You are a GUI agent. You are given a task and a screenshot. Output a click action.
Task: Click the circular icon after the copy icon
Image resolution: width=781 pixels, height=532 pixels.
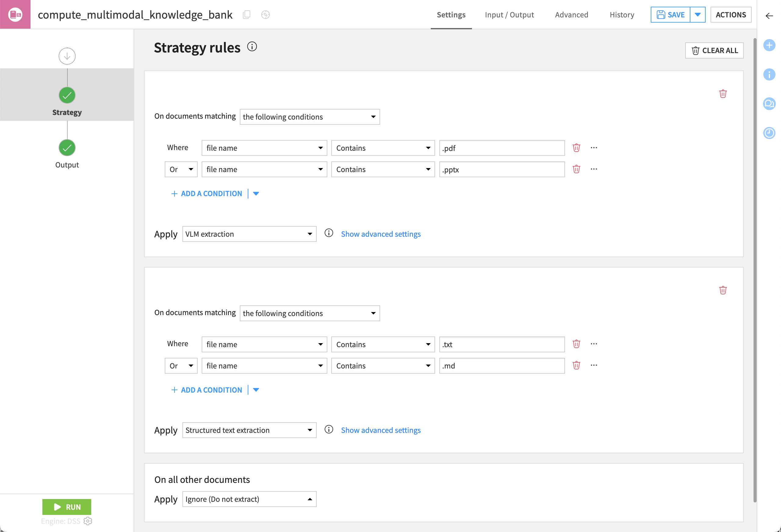(265, 14)
